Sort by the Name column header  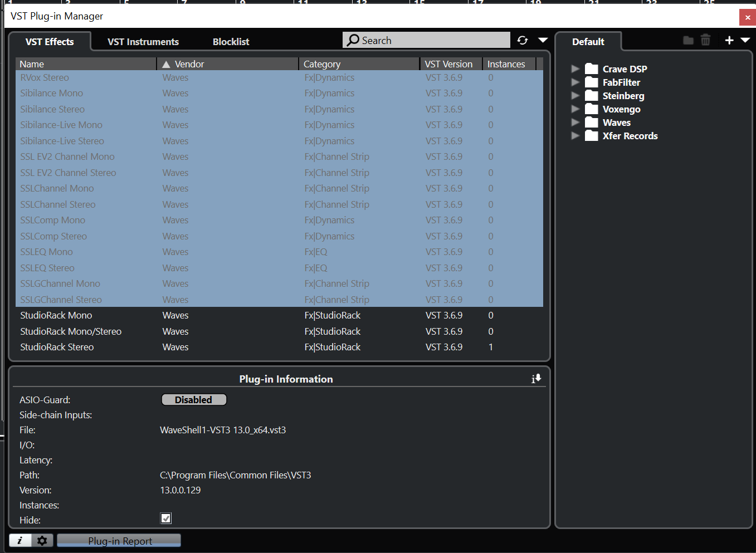click(x=86, y=64)
